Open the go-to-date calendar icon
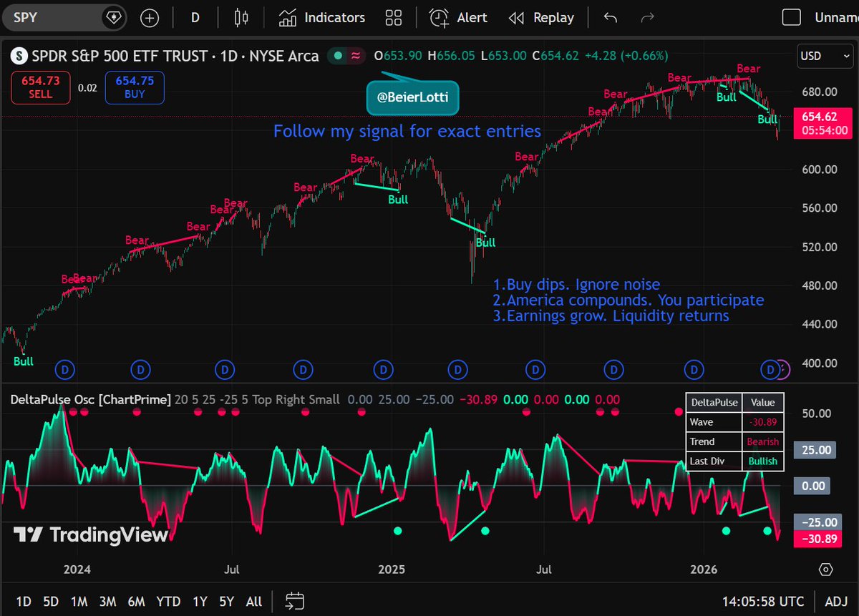The image size is (859, 616). click(294, 602)
